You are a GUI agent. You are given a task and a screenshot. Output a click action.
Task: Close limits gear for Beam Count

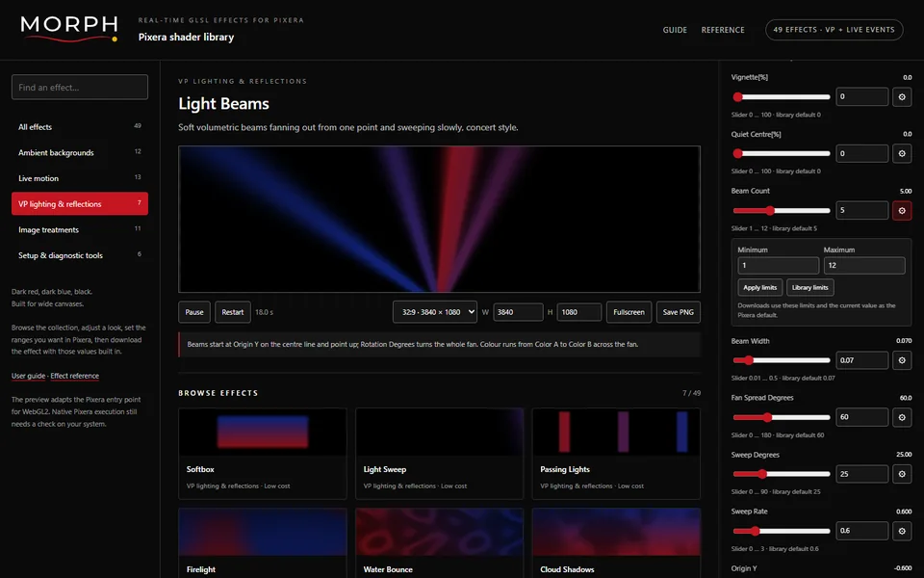tap(902, 211)
